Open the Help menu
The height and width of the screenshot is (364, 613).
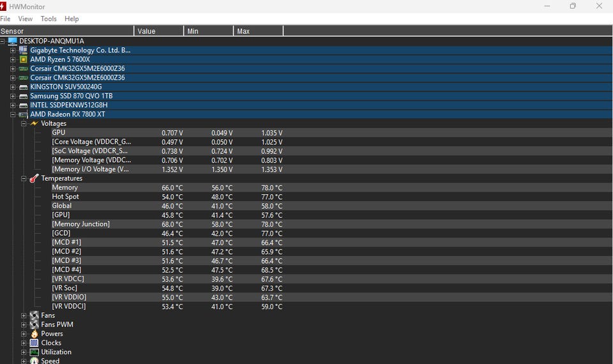click(72, 19)
